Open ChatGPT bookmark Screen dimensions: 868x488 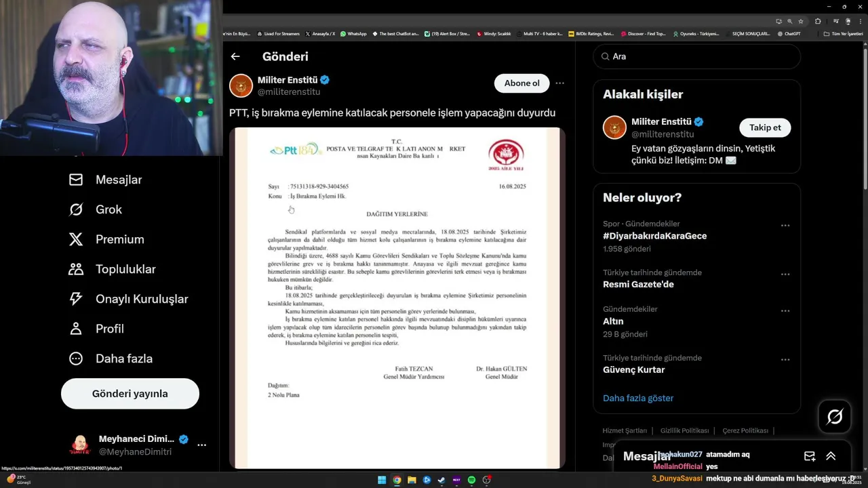789,34
